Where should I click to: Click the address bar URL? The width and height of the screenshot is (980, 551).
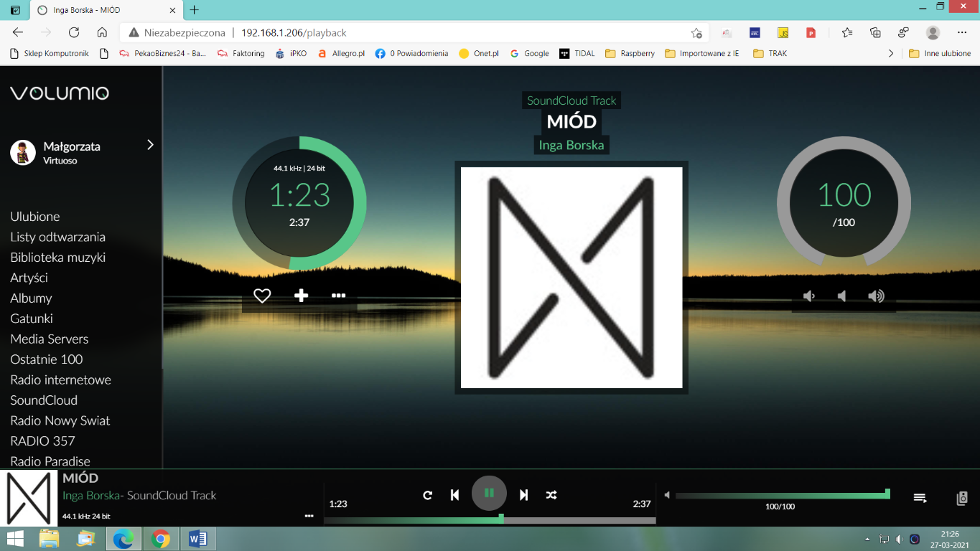coord(294,32)
